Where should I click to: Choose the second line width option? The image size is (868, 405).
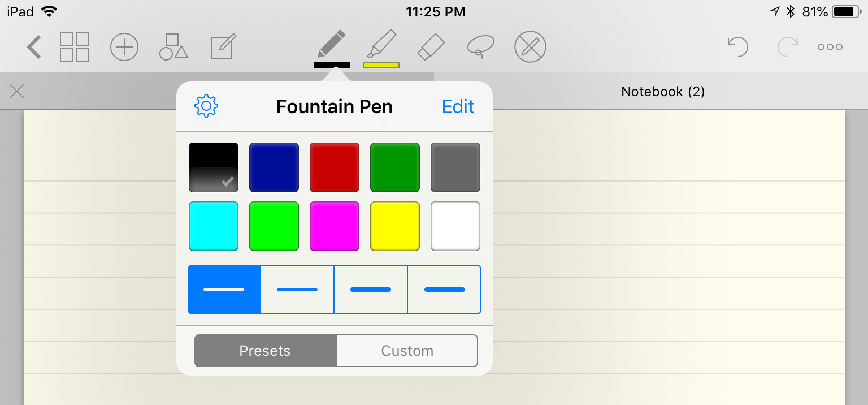point(297,290)
